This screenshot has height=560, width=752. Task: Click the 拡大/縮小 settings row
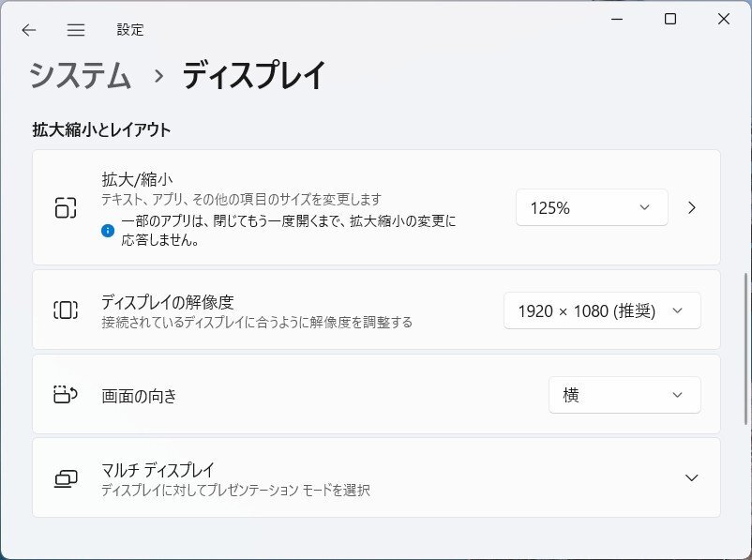[x=281, y=207]
